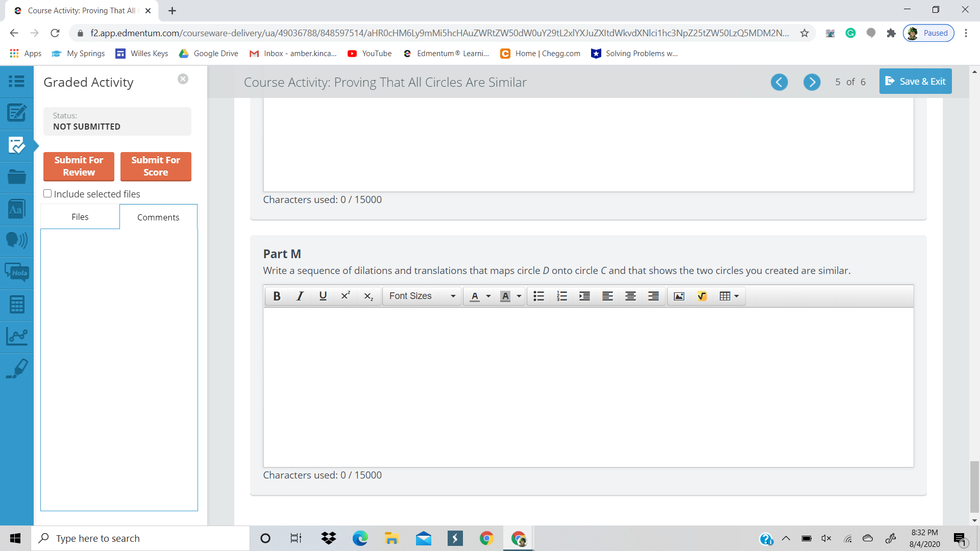Switch to the Files tab
This screenshot has width=980, height=551.
coord(80,216)
